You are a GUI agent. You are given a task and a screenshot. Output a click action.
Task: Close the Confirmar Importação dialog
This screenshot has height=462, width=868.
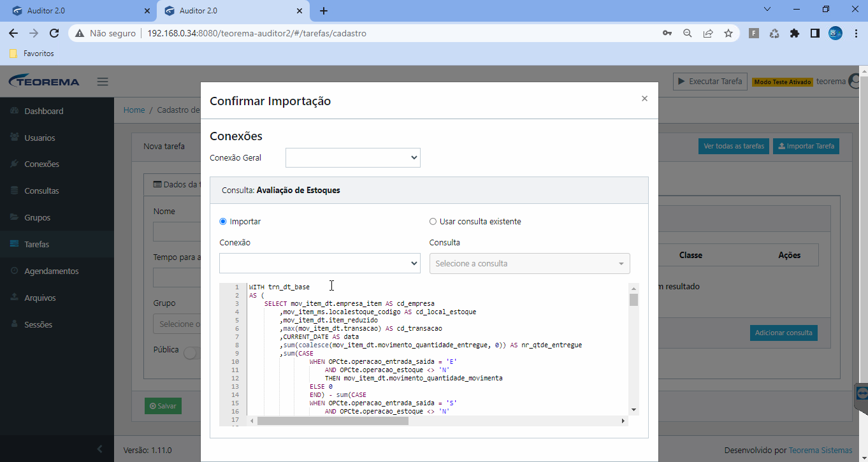644,98
